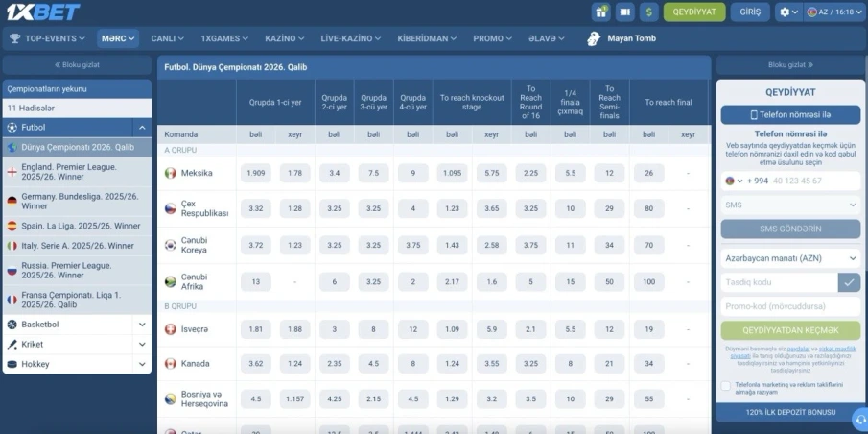Click the wallet card icon in header
This screenshot has width=868, height=434.
(x=625, y=12)
